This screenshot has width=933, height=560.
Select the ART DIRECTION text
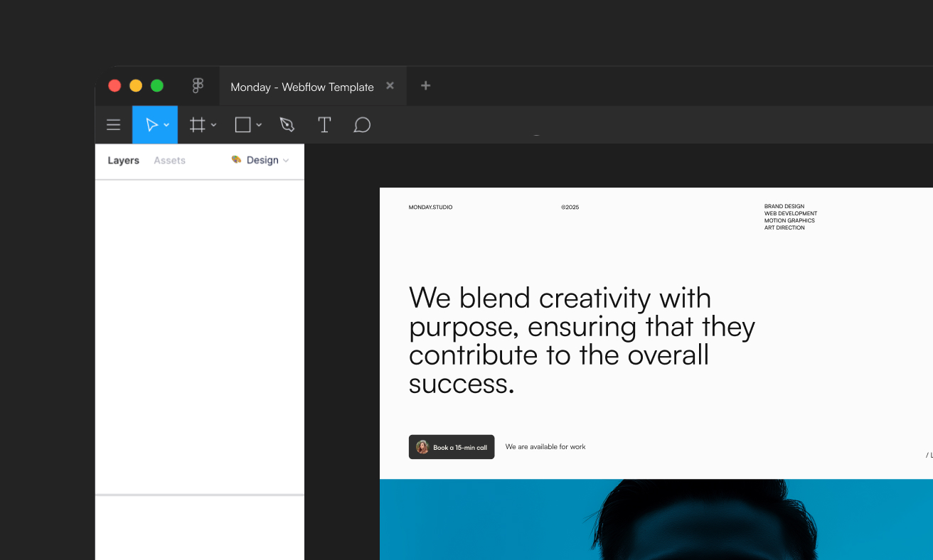784,228
